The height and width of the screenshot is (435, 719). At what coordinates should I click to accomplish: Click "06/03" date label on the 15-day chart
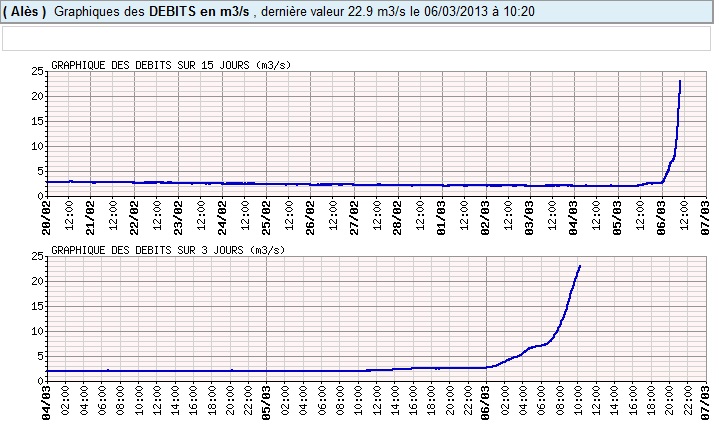[662, 218]
